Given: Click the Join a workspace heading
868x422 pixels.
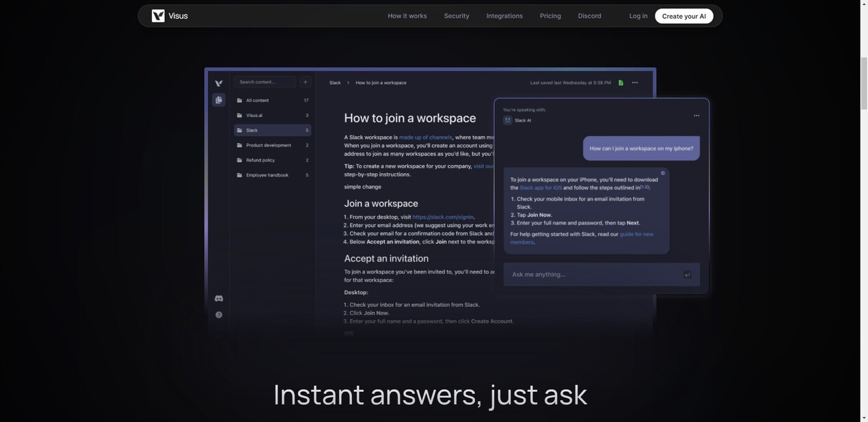Looking at the screenshot, I should click(381, 203).
